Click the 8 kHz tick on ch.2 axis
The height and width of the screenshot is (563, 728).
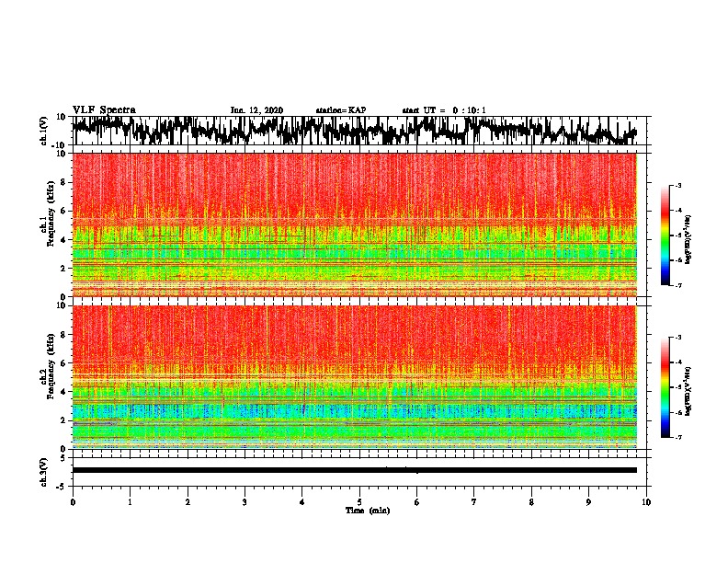click(x=63, y=335)
